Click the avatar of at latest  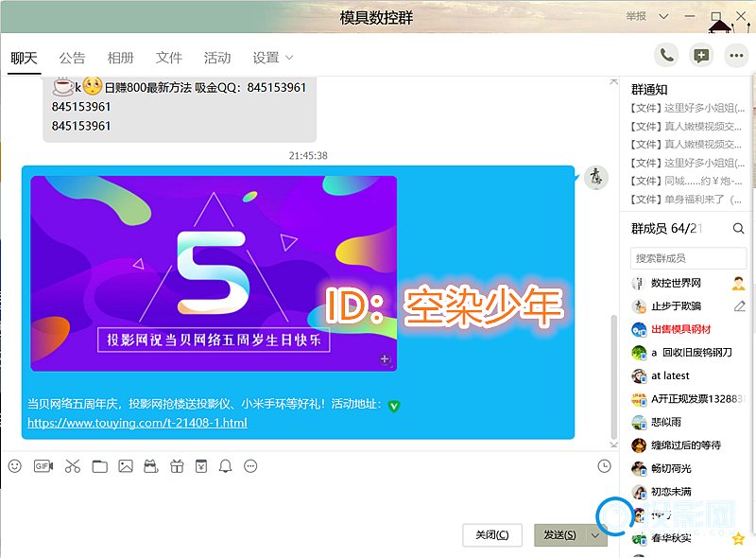tap(639, 375)
